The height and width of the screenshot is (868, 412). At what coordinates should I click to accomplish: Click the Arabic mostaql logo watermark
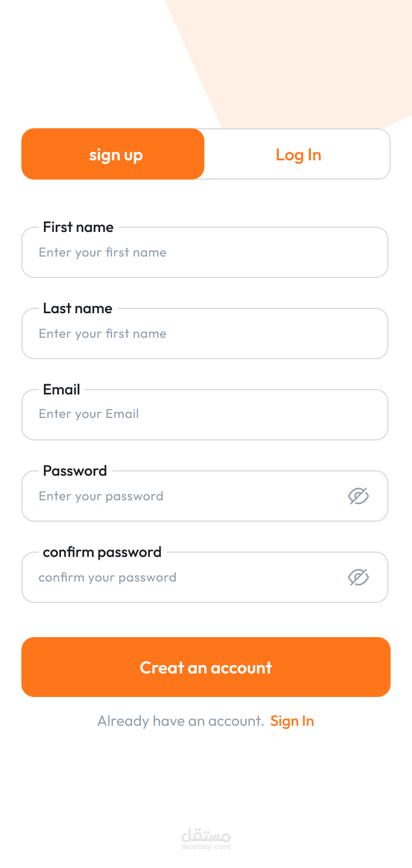[206, 834]
